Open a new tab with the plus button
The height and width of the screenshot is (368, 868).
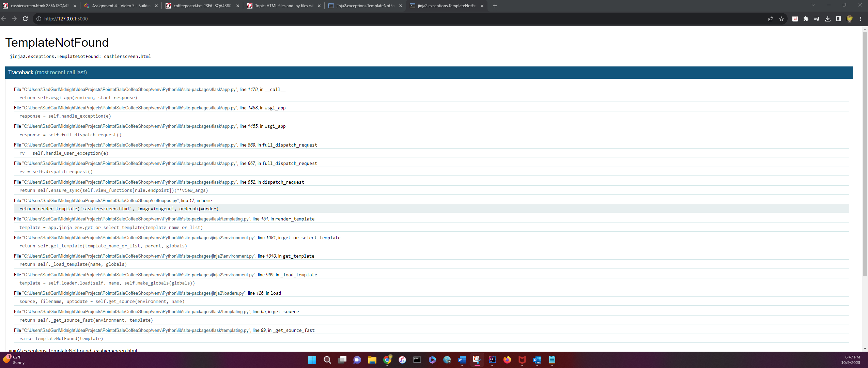point(495,6)
